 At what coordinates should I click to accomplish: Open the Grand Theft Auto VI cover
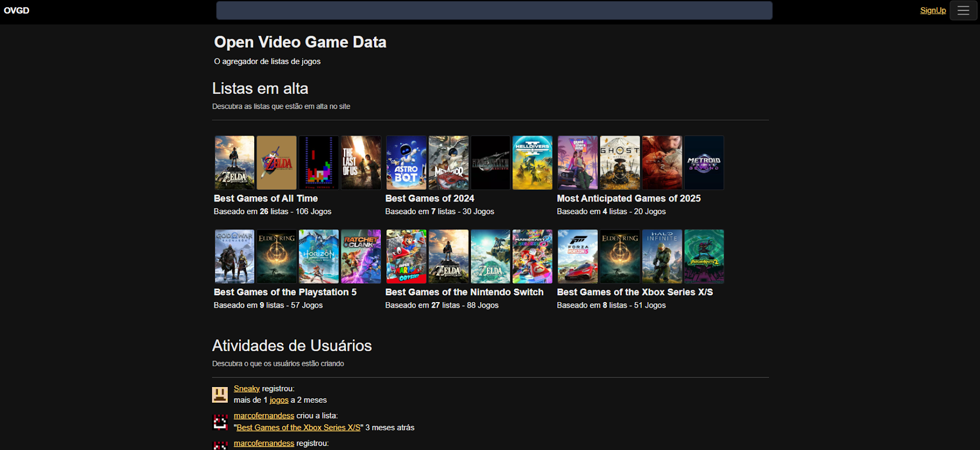[x=578, y=163]
